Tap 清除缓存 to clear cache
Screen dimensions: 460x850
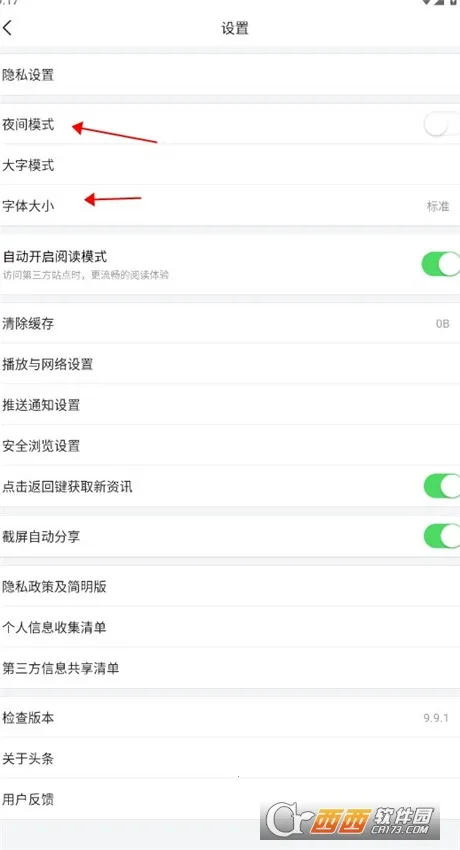click(230, 323)
